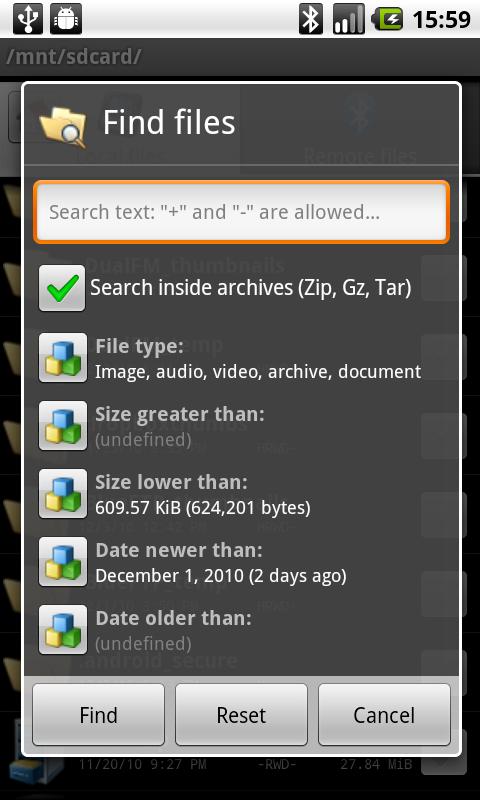
Task: Click the Cancel button
Action: (384, 715)
